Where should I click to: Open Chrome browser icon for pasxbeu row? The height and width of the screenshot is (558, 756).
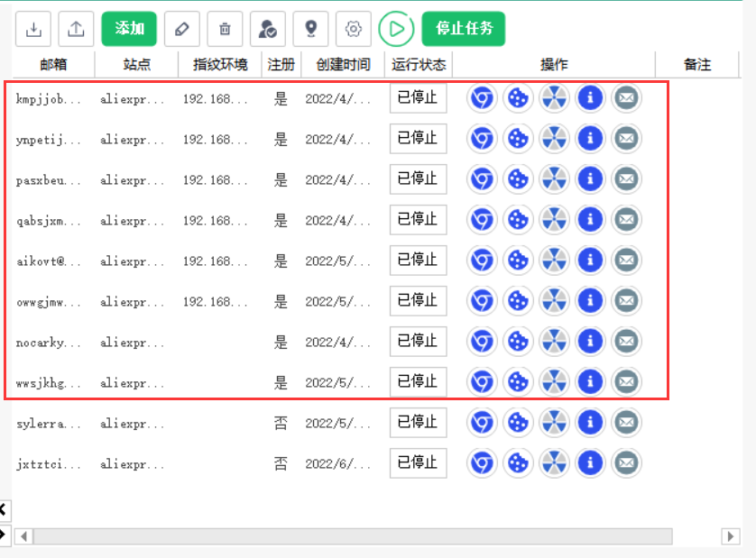(482, 179)
